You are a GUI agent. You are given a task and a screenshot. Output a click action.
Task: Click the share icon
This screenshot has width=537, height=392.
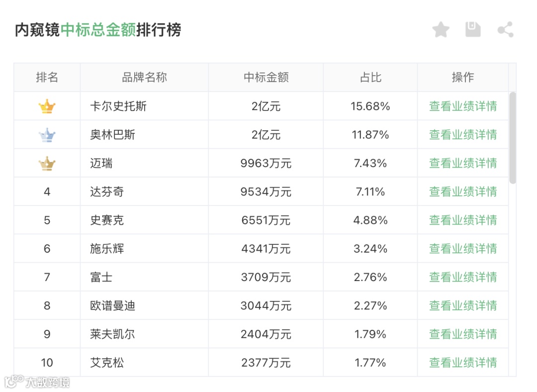506,29
